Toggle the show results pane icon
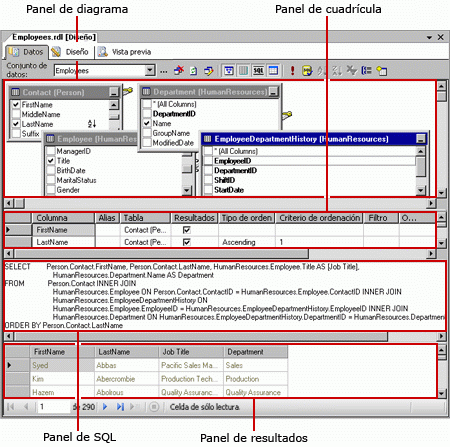450x447 pixels. pos(273,70)
